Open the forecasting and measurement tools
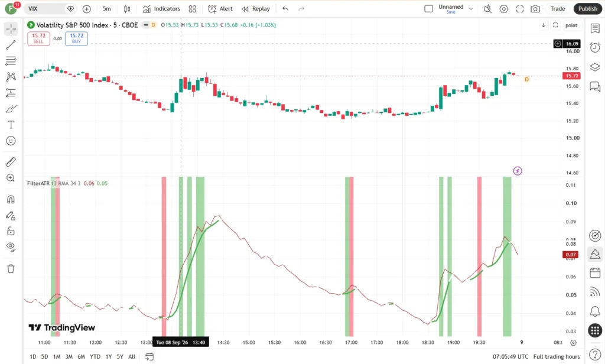The height and width of the screenshot is (364, 605). click(x=11, y=93)
